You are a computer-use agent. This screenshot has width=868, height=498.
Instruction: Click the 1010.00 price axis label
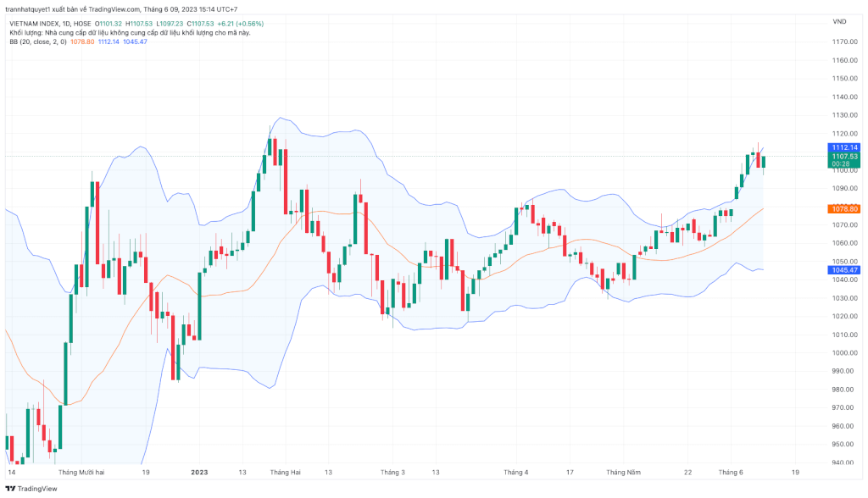[845, 335]
